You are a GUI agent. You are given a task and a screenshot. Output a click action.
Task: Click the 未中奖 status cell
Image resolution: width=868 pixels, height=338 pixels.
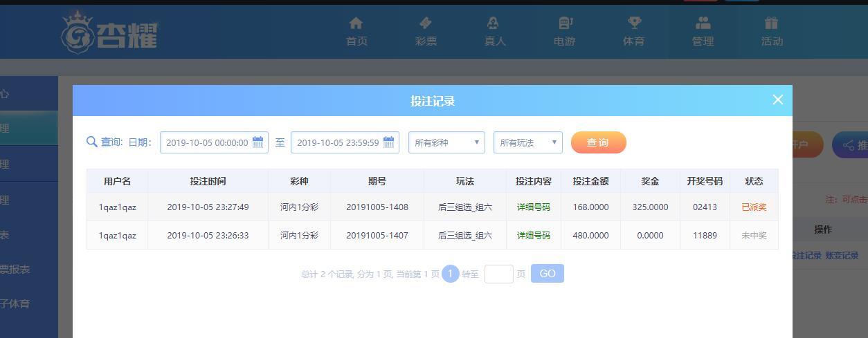point(754,235)
